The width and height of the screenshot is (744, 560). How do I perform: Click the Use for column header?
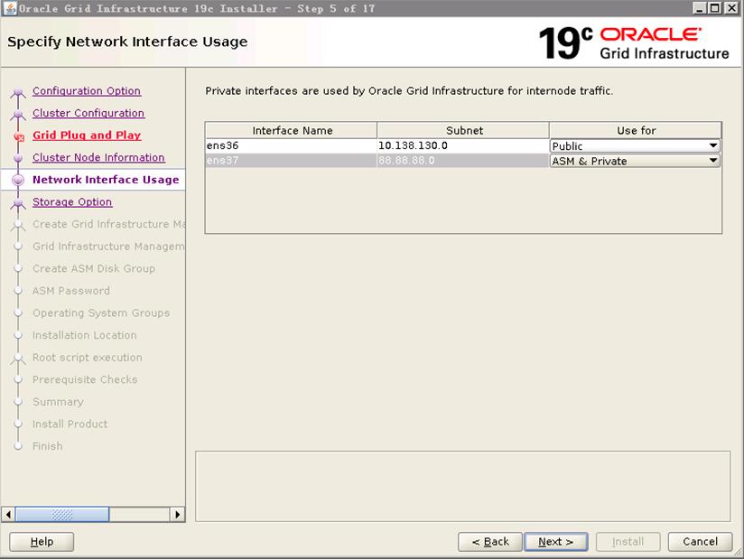click(636, 130)
